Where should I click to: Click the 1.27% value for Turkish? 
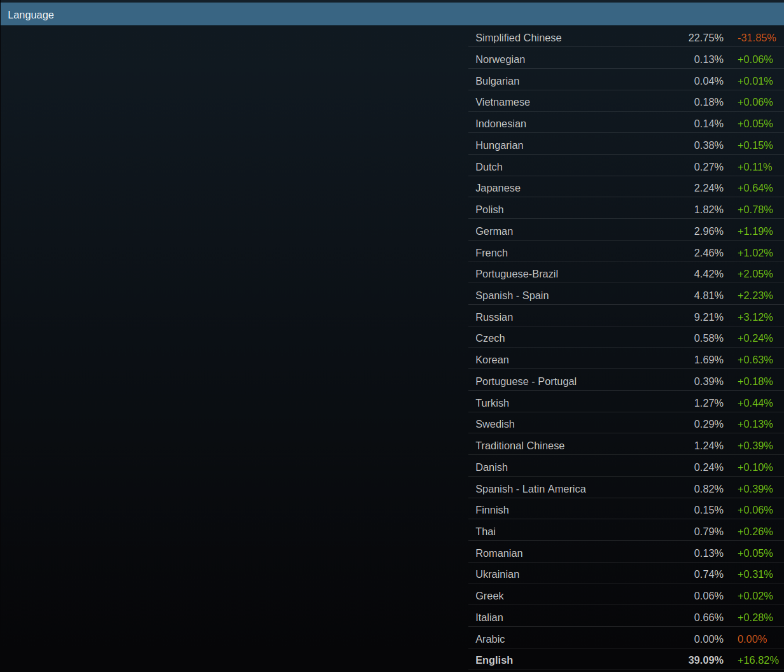(x=709, y=403)
